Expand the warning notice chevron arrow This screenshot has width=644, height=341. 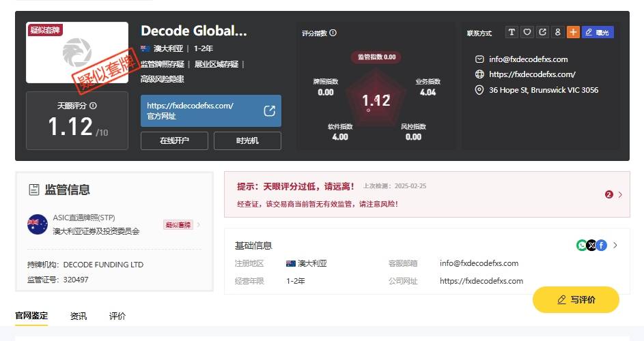point(620,194)
